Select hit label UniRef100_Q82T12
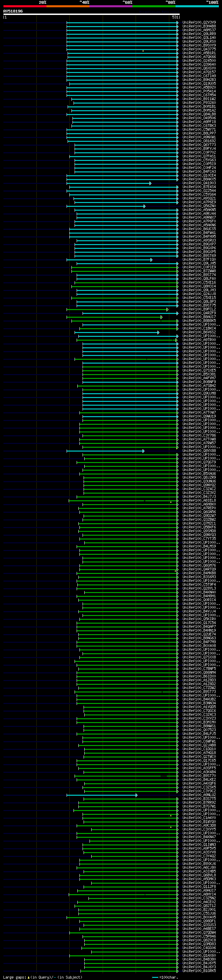Viewport: 222px width, 980px height. point(199,906)
